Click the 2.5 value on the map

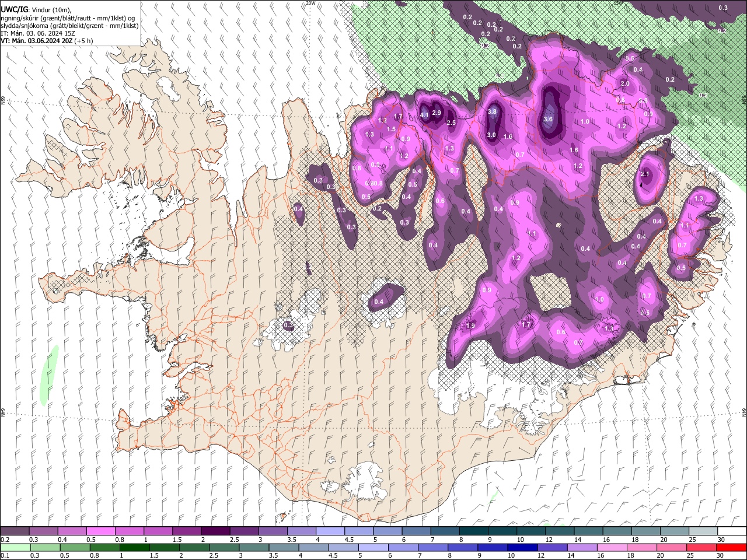[451, 123]
